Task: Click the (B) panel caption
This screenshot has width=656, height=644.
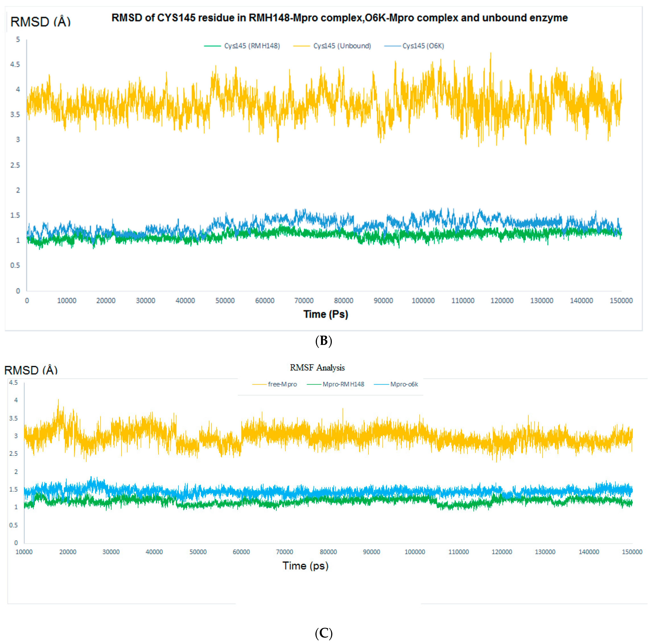Action: click(323, 341)
